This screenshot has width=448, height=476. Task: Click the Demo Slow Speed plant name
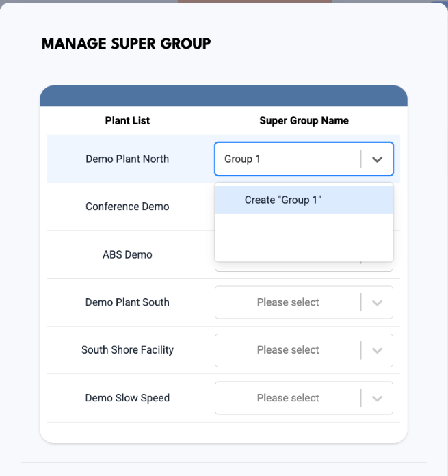[x=127, y=397]
